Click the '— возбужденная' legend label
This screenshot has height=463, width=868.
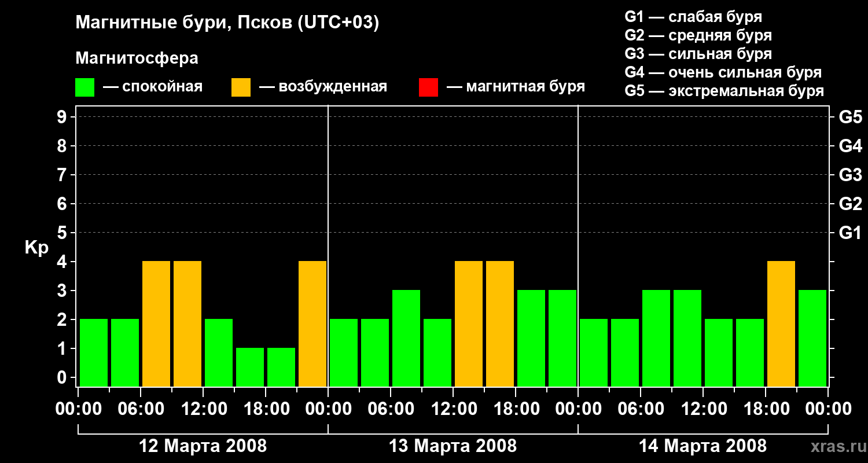(x=323, y=87)
